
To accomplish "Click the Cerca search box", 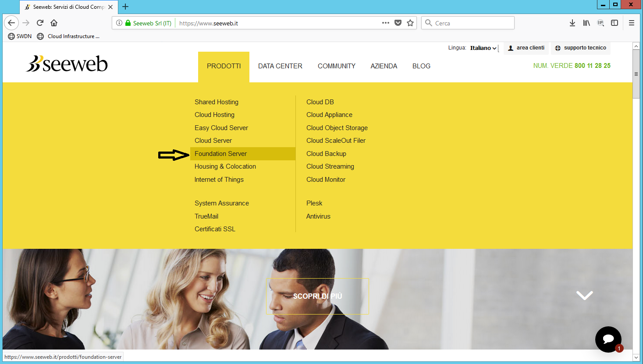I will click(468, 23).
